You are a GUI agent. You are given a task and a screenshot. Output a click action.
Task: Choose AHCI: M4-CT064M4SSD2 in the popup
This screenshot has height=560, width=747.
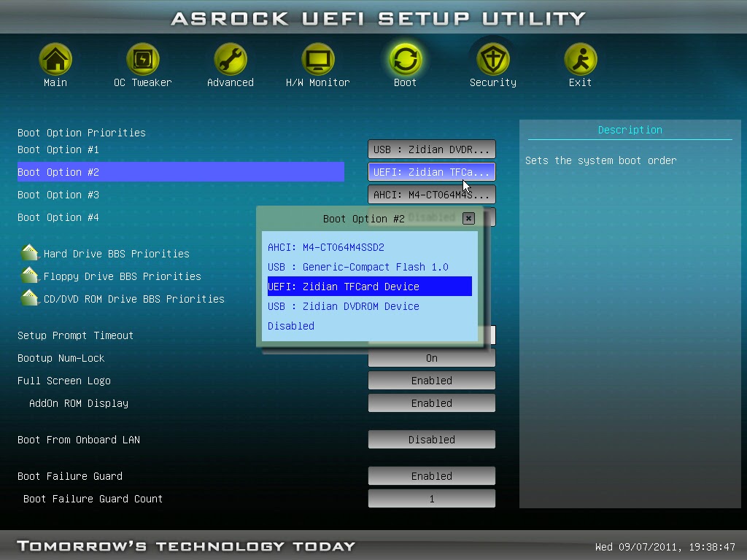click(370, 247)
